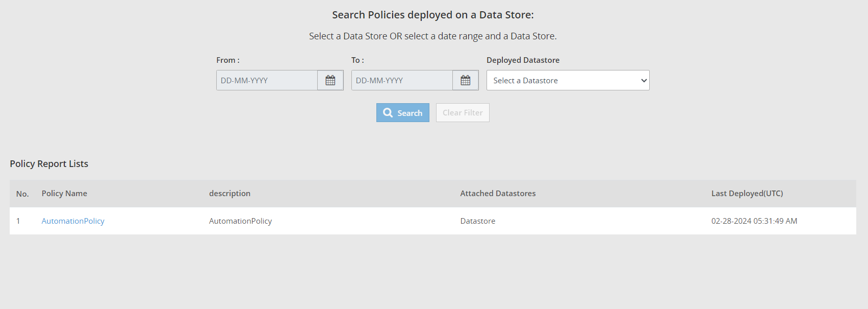The height and width of the screenshot is (309, 868).
Task: Click the Policy Report Lists heading
Action: [x=49, y=164]
